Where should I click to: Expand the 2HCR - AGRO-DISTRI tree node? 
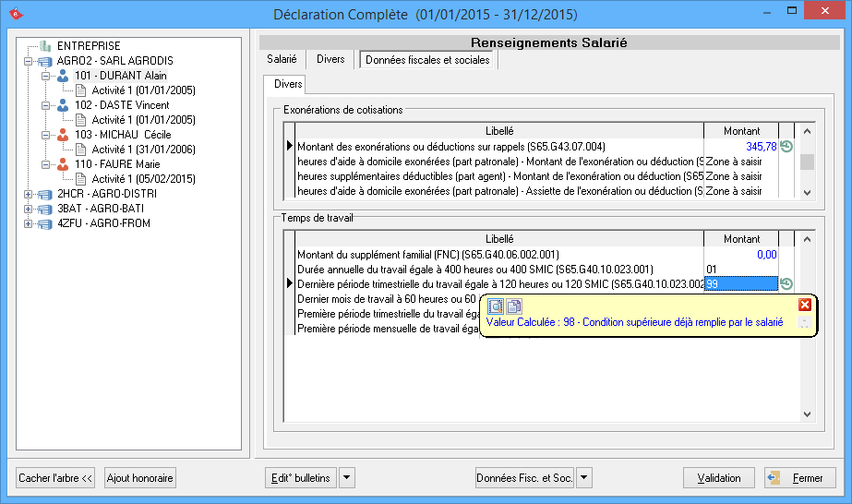pyautogui.click(x=29, y=194)
